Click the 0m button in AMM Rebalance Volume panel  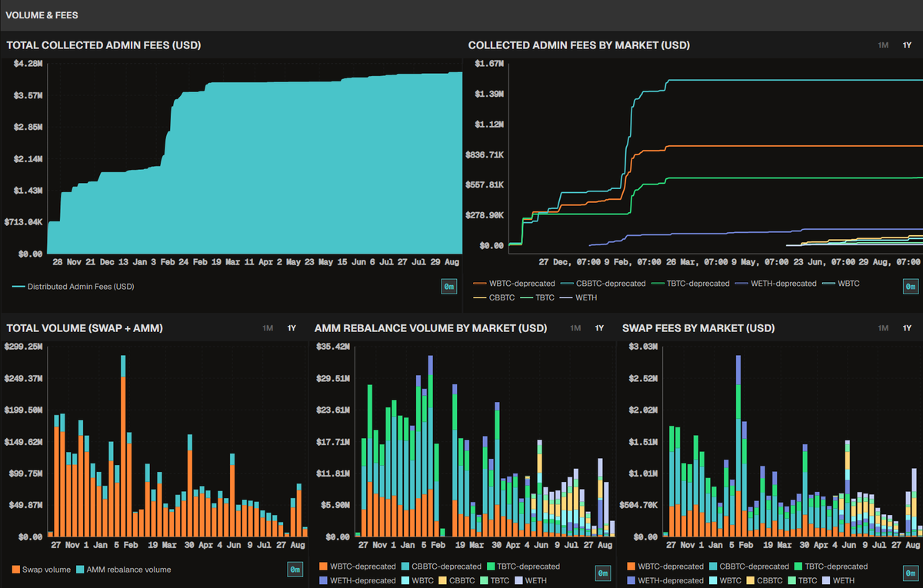(x=603, y=573)
